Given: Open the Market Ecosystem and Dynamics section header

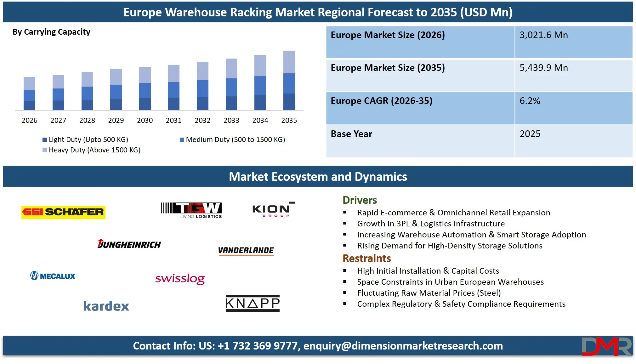Looking at the screenshot, I should pos(318,177).
